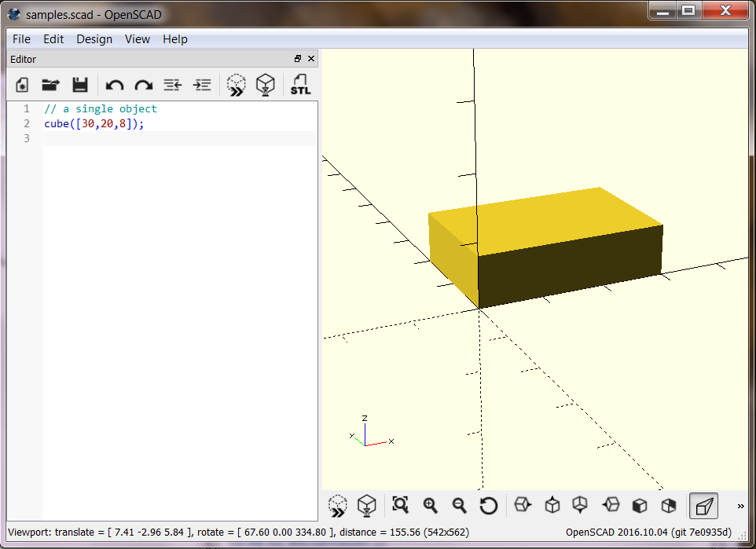The image size is (756, 549).
Task: Minimize the OpenSCAD window
Action: click(663, 10)
